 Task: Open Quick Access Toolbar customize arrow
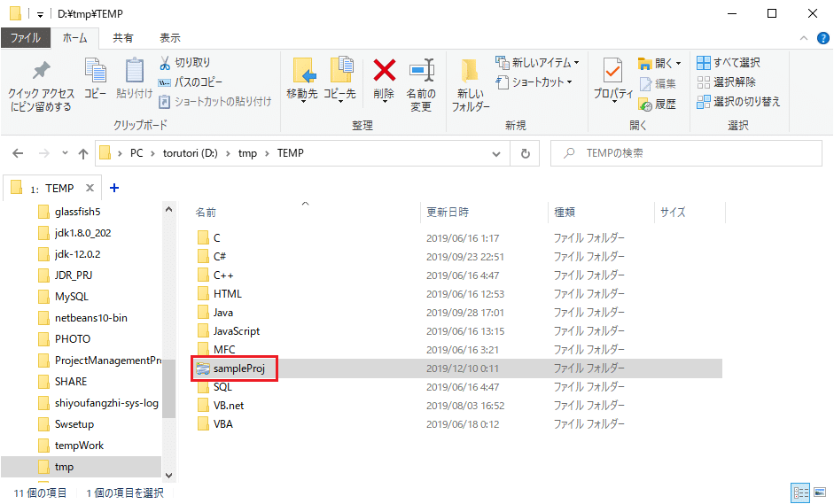point(40,15)
